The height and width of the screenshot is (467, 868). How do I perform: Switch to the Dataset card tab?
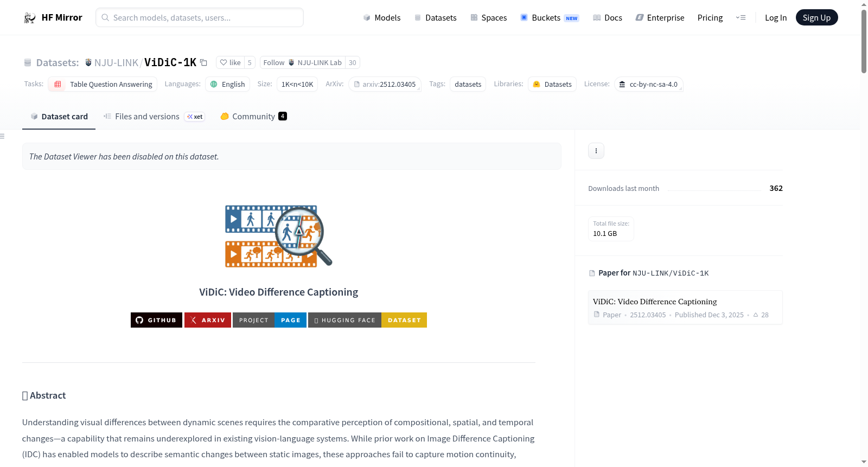59,117
